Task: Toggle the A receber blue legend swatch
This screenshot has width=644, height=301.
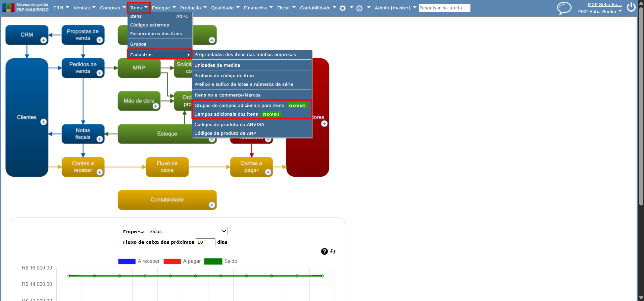Action: click(x=127, y=261)
